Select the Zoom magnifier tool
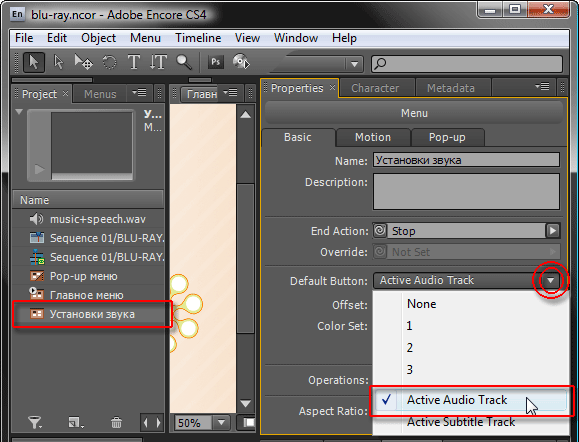Image resolution: width=579 pixels, height=442 pixels. tap(184, 62)
